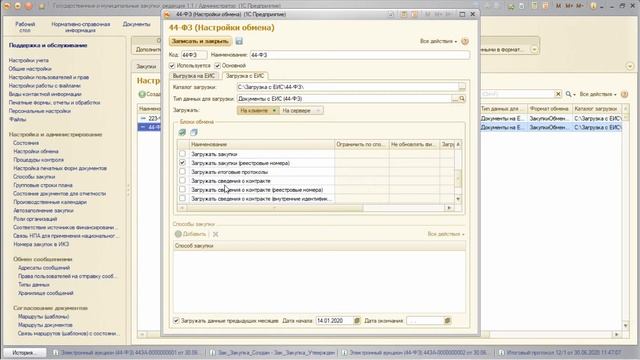This screenshot has width=640, height=360.
Task: Check the Загружать закупки row checkbox
Action: pyautogui.click(x=182, y=154)
